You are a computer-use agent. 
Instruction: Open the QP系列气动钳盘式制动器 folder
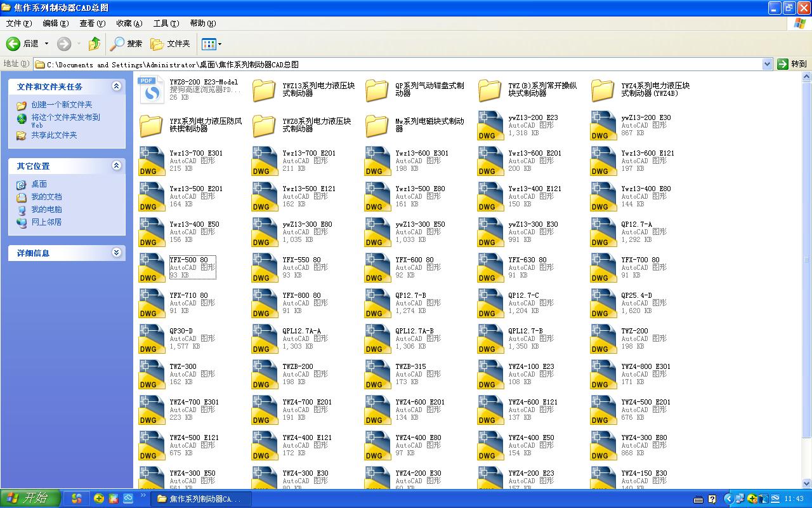click(x=377, y=90)
